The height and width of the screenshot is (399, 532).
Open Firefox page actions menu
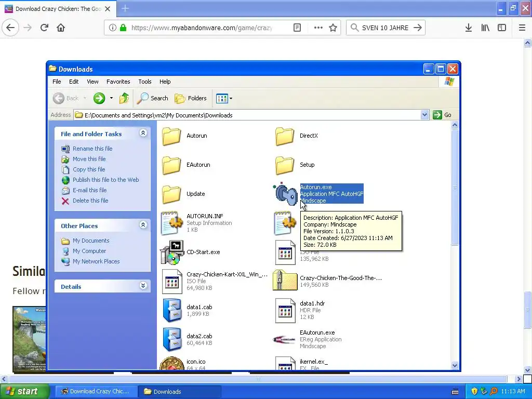pyautogui.click(x=318, y=28)
